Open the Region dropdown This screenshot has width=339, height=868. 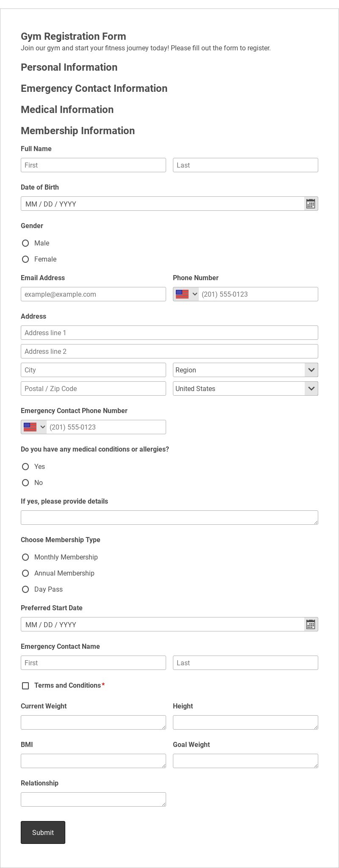tap(245, 370)
